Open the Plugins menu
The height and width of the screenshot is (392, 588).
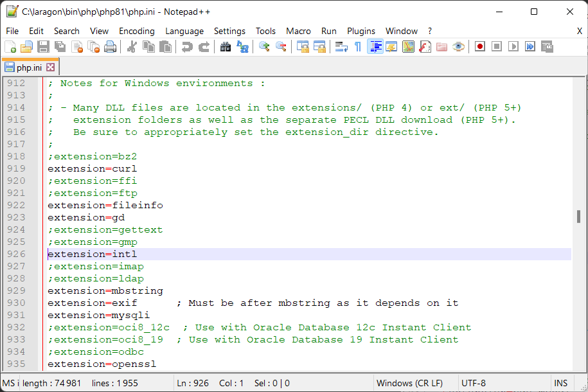coord(361,31)
